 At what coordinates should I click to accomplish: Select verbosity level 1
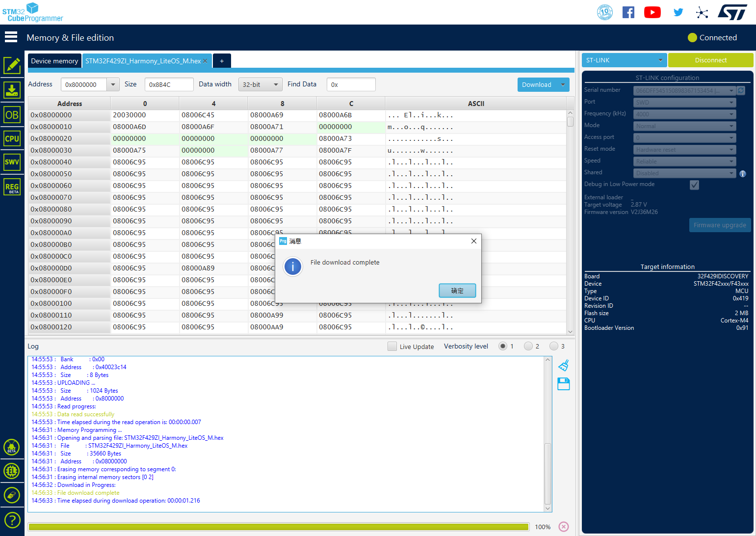pos(503,346)
